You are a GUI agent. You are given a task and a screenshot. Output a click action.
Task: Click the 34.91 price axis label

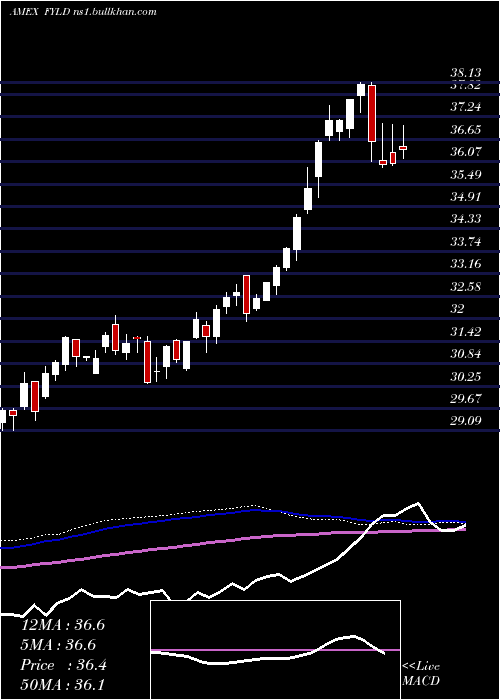(466, 197)
